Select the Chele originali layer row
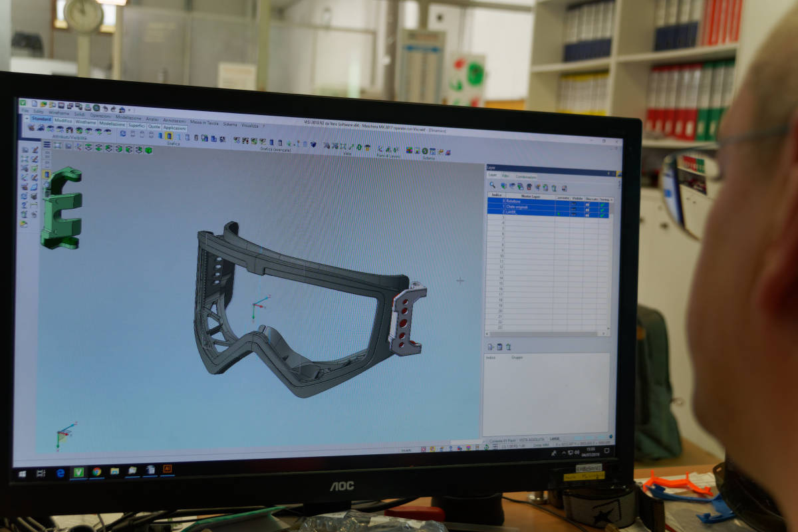The width and height of the screenshot is (798, 532). 548,207
